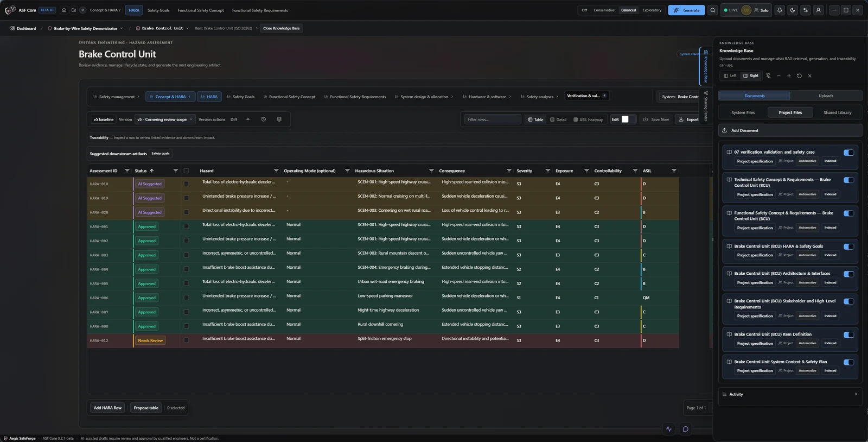Screen dimensions: 868x442
Task: Switch to ASIL heatmap view
Action: point(588,119)
